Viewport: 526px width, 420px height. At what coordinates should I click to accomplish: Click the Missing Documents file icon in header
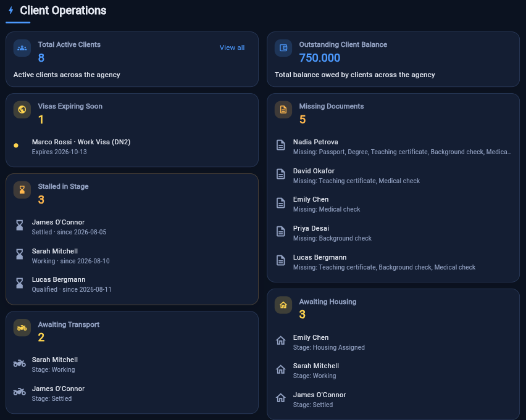pyautogui.click(x=283, y=110)
